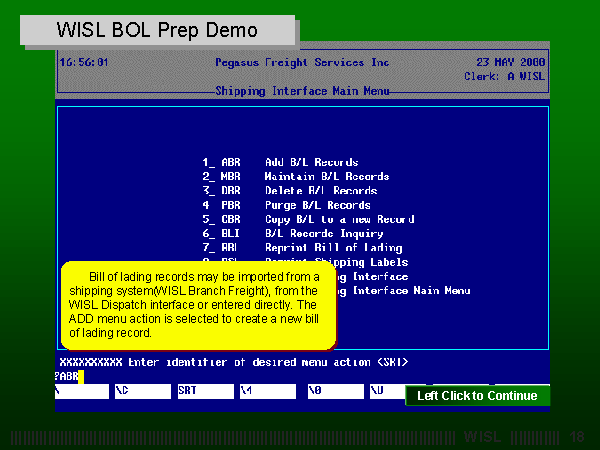Click the ABR command input field
Screen dimensions: 600x450
(70, 376)
